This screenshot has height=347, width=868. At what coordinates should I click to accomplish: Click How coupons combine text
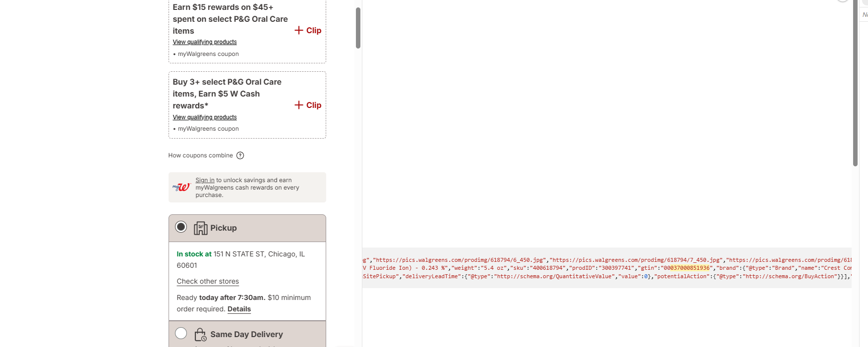pos(201,155)
